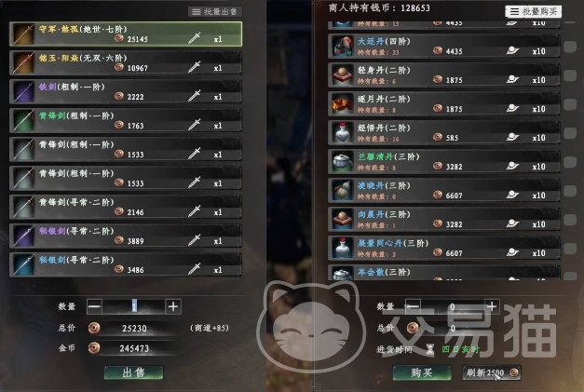Click the 购买 buy button
The image size is (584, 392).
pos(422,372)
